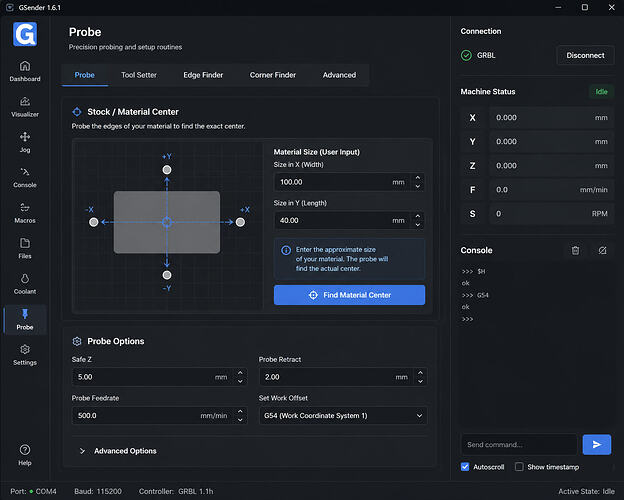Click the G54 console line

coord(475,295)
